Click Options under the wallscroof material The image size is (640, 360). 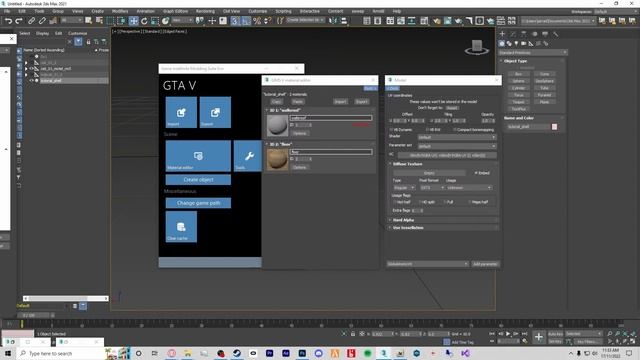[300, 133]
